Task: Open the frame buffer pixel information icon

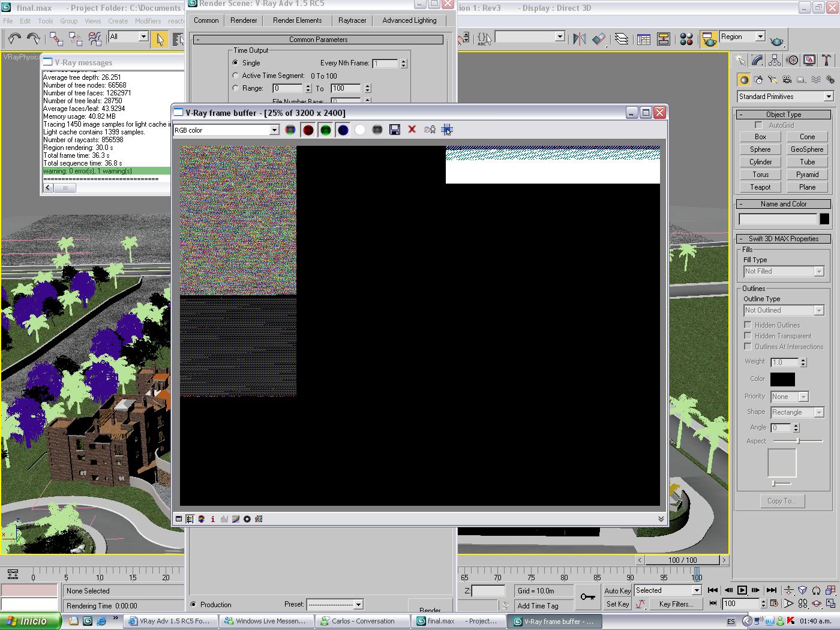Action: click(x=212, y=519)
